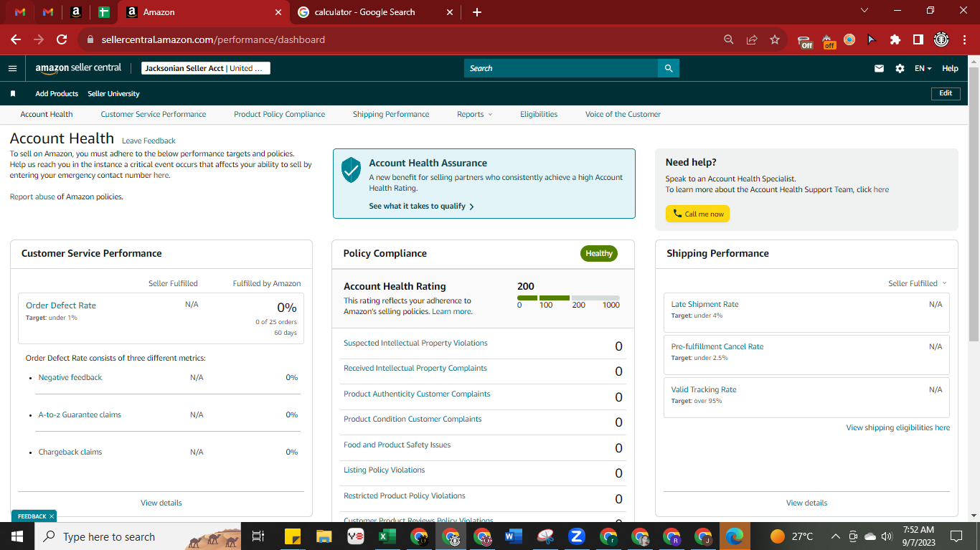Image resolution: width=980 pixels, height=550 pixels.
Task: Reload the page
Action: pyautogui.click(x=62, y=39)
